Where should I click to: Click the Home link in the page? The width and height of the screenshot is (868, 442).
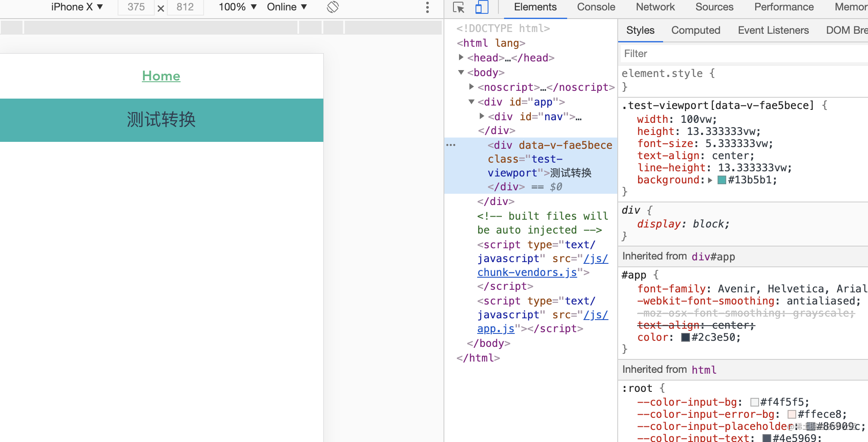click(x=161, y=76)
